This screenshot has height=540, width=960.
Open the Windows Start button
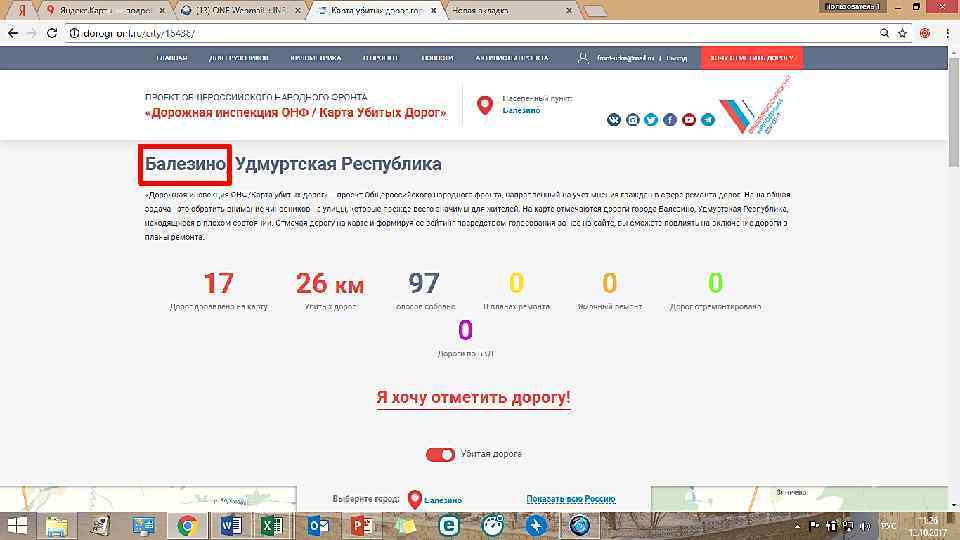(17, 526)
